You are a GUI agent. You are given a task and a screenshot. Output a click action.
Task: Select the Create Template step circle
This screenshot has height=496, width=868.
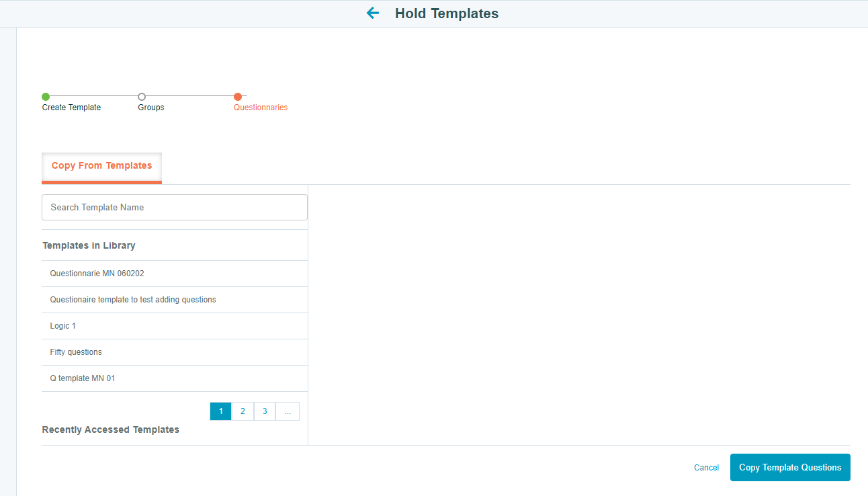point(46,97)
